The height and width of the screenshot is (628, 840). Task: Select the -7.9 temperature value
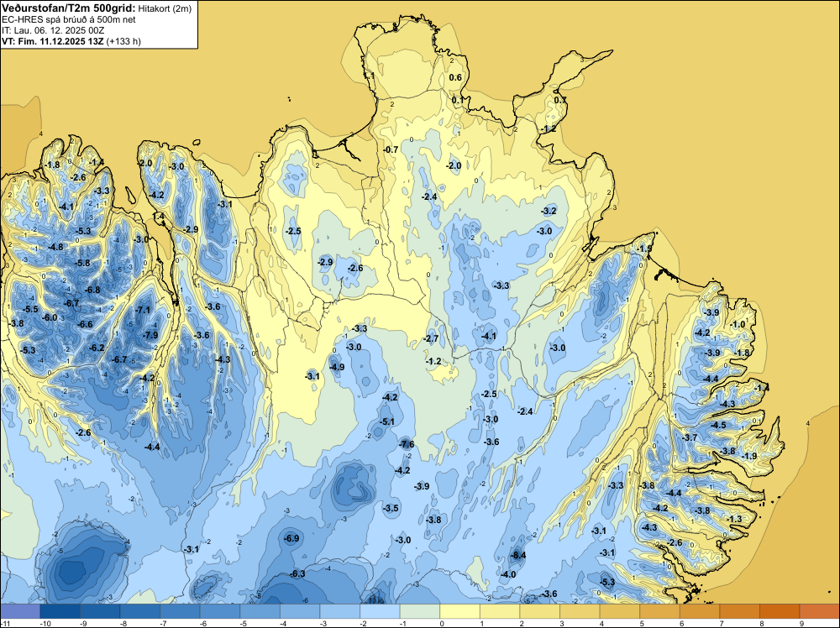pos(151,335)
